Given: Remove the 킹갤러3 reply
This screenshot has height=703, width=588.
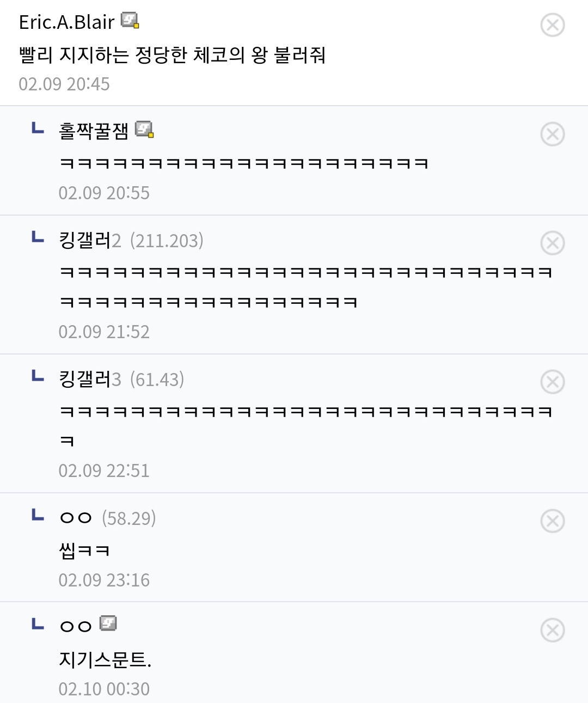Looking at the screenshot, I should point(552,382).
